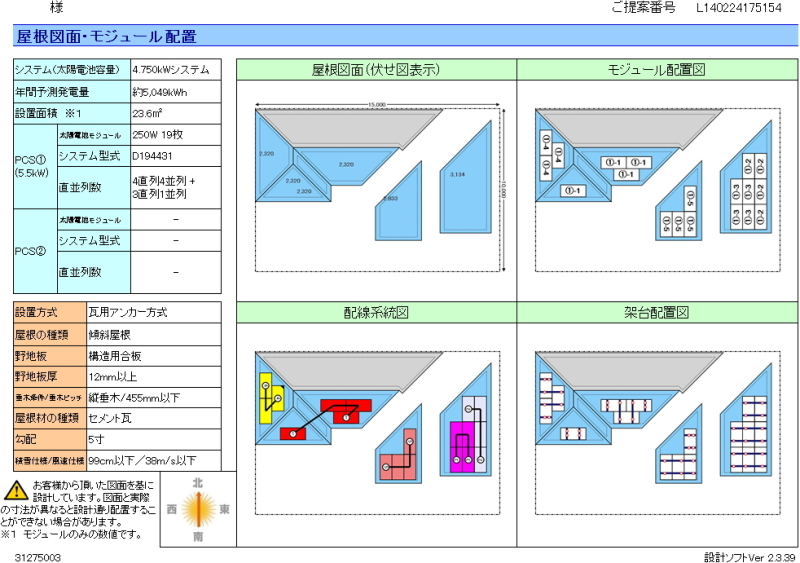The image size is (800, 563).
Task: Click the north-pointing compass rose icon
Action: coord(198,510)
